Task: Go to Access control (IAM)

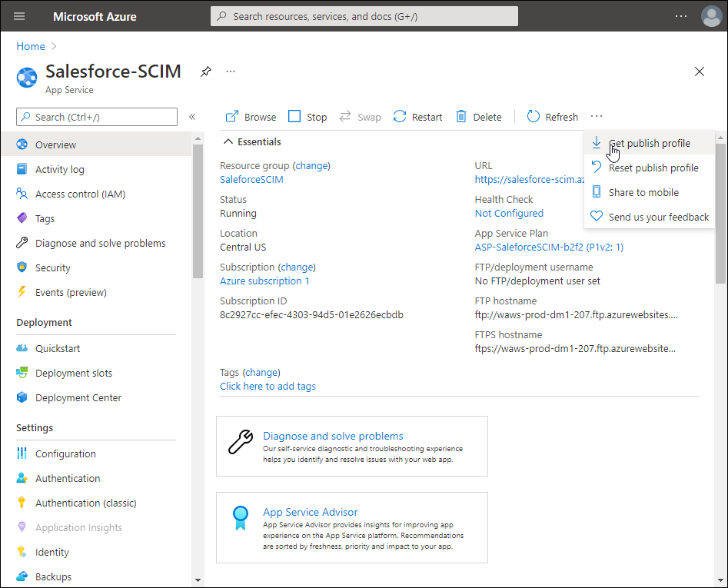Action: coord(80,194)
